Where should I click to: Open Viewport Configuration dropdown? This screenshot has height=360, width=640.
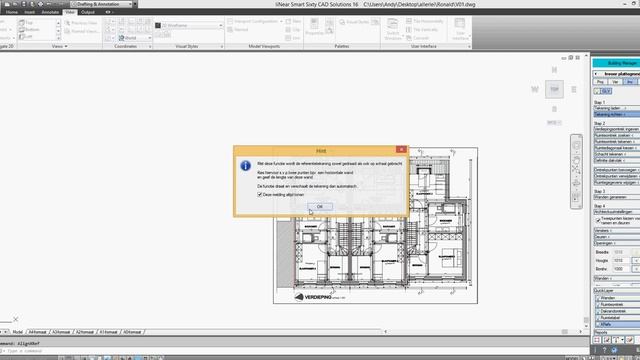tap(255, 21)
